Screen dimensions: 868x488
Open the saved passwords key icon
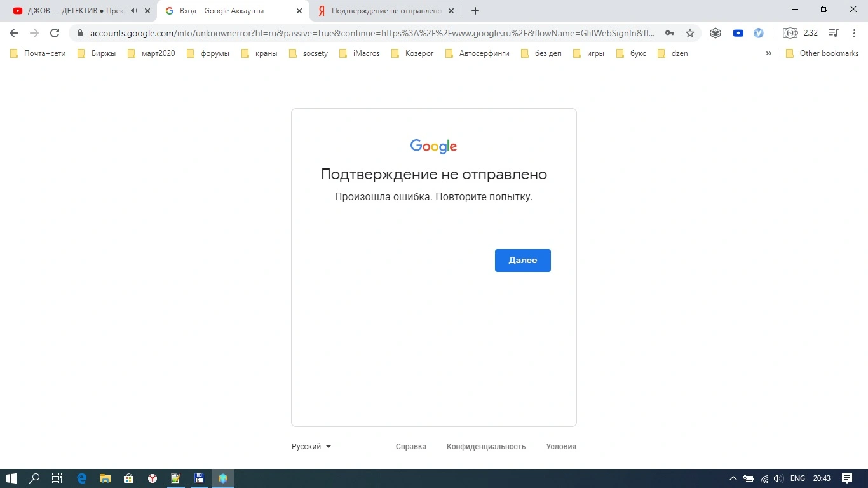(670, 33)
